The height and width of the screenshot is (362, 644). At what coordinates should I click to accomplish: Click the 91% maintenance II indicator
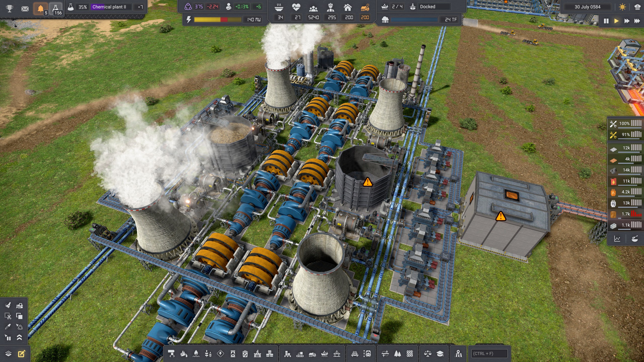[x=625, y=134]
